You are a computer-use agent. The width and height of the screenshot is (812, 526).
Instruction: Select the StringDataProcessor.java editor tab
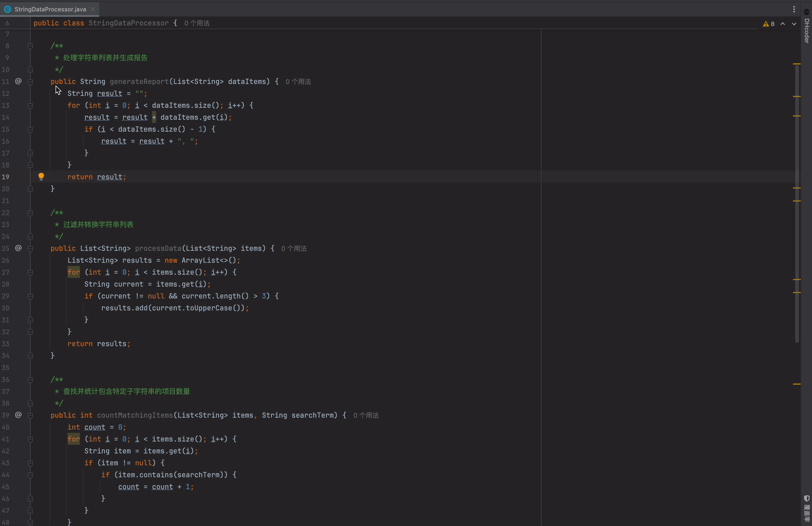pos(49,9)
